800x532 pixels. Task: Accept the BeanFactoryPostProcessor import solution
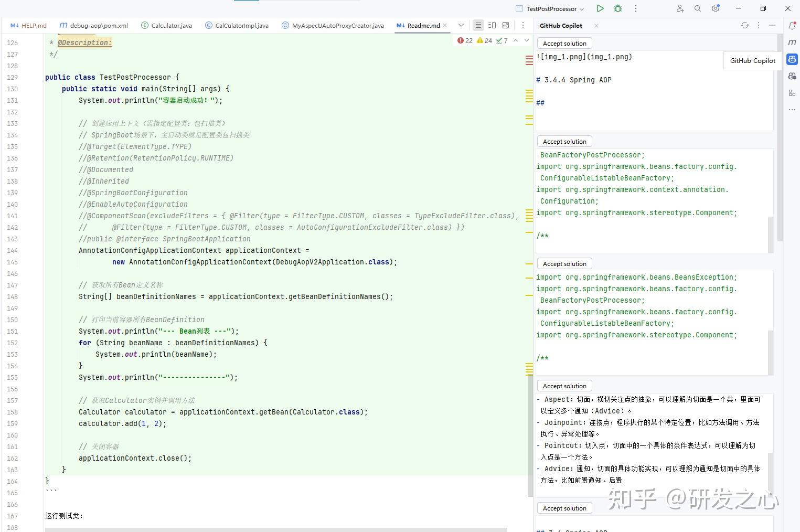pyautogui.click(x=564, y=141)
